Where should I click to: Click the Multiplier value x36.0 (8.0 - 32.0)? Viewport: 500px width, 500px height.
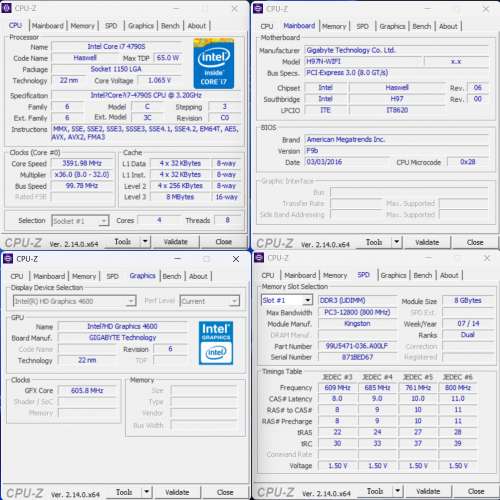[x=82, y=175]
